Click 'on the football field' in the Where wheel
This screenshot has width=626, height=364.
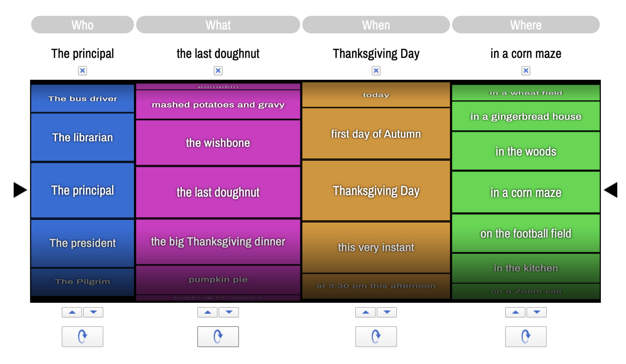point(526,233)
